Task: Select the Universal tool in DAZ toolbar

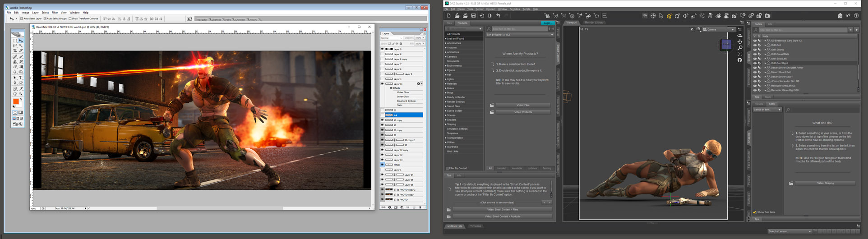Action: pyautogui.click(x=669, y=16)
